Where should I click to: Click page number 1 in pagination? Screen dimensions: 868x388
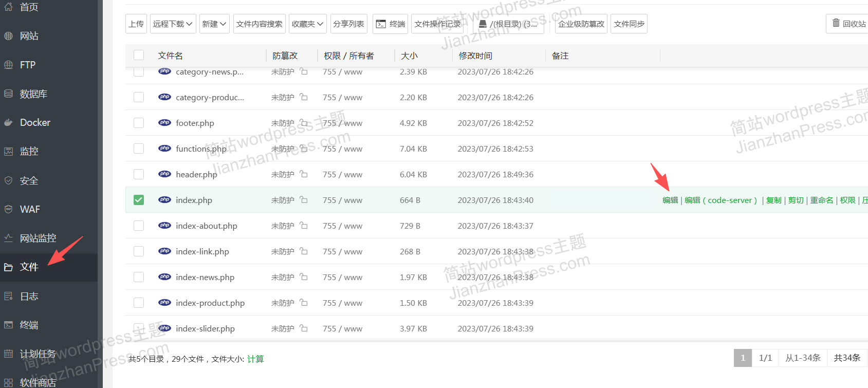(x=743, y=358)
